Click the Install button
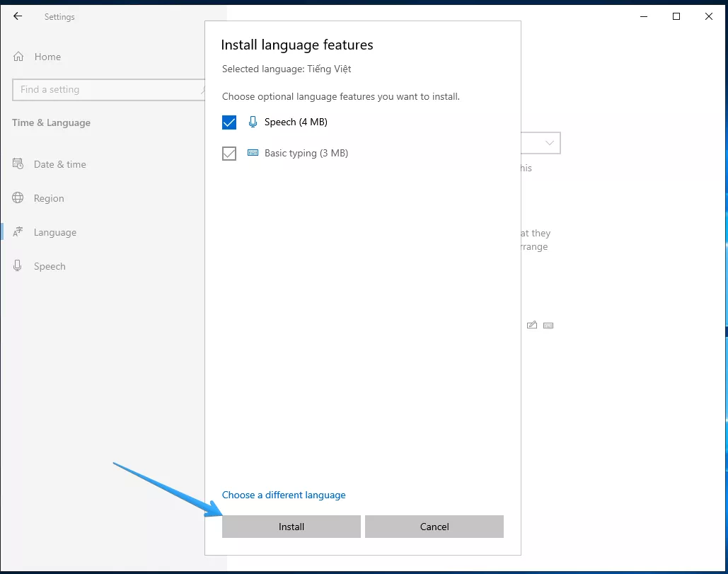 tap(291, 527)
